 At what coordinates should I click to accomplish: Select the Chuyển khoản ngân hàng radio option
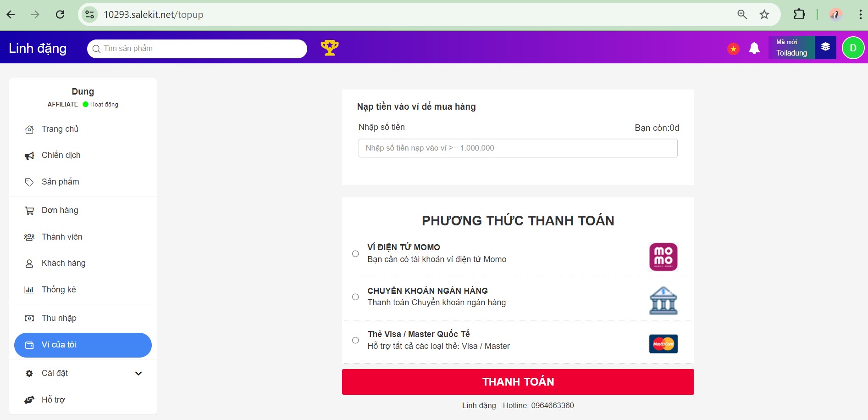click(355, 297)
